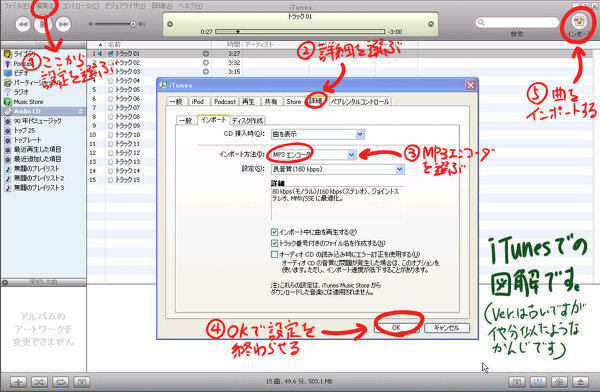
Task: Click OK to close preferences
Action: 396,328
